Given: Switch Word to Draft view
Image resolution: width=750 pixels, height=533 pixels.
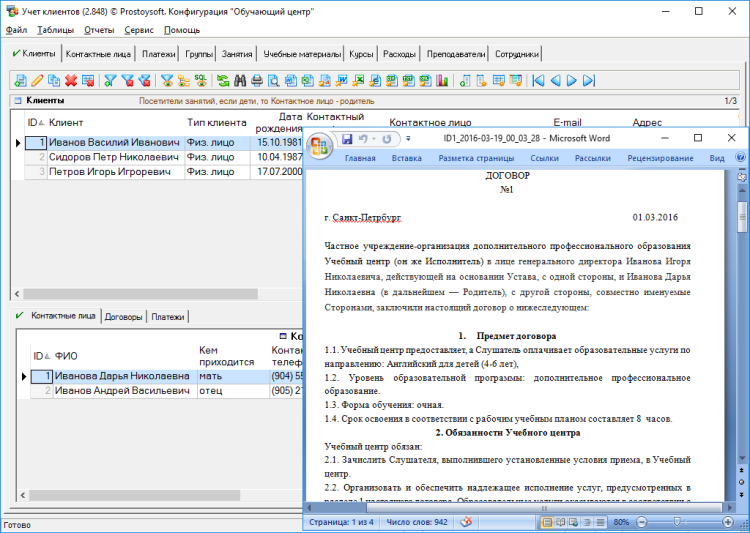Looking at the screenshot, I should tap(600, 522).
